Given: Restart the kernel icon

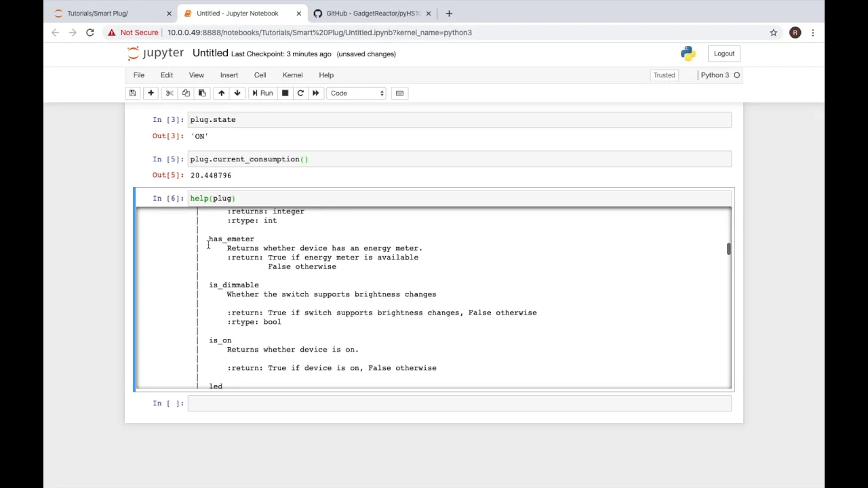Looking at the screenshot, I should (x=300, y=93).
